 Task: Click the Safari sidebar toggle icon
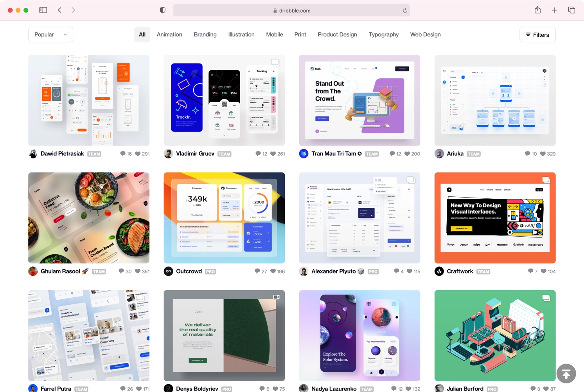[x=43, y=10]
